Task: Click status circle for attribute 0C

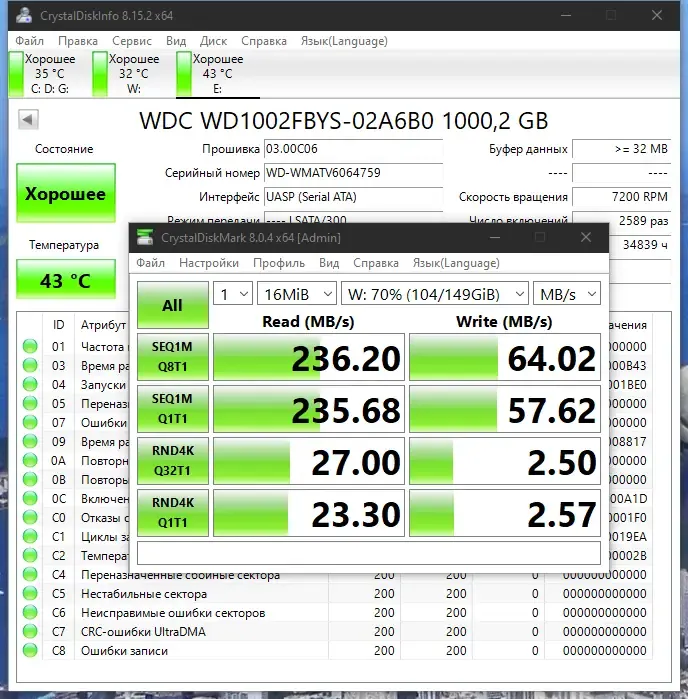Action: click(x=30, y=498)
